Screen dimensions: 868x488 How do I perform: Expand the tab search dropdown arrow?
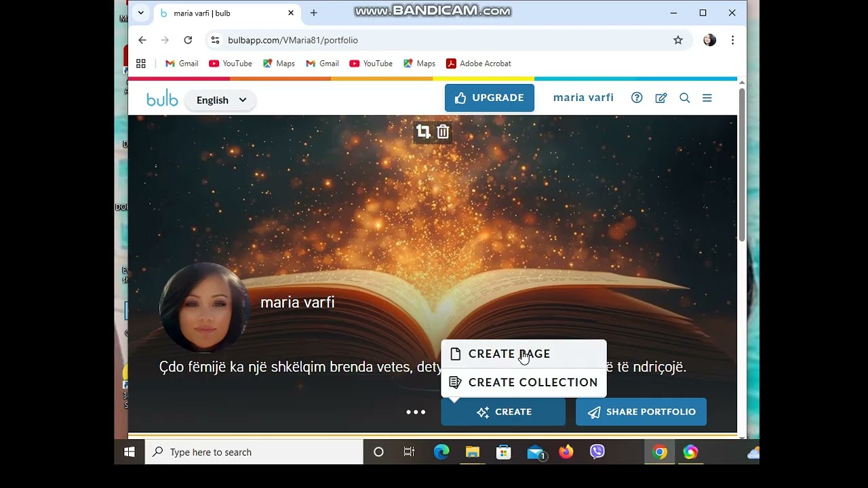[141, 12]
